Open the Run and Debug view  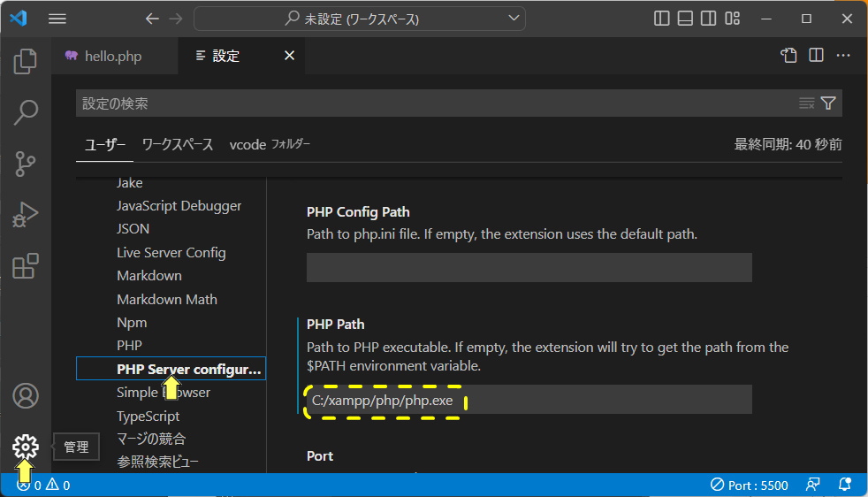pos(26,215)
